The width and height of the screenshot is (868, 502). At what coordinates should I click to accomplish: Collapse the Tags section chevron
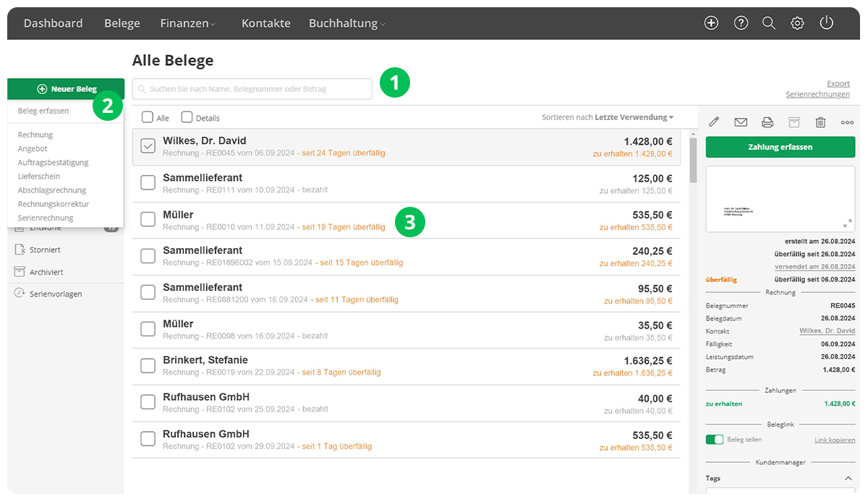click(848, 478)
